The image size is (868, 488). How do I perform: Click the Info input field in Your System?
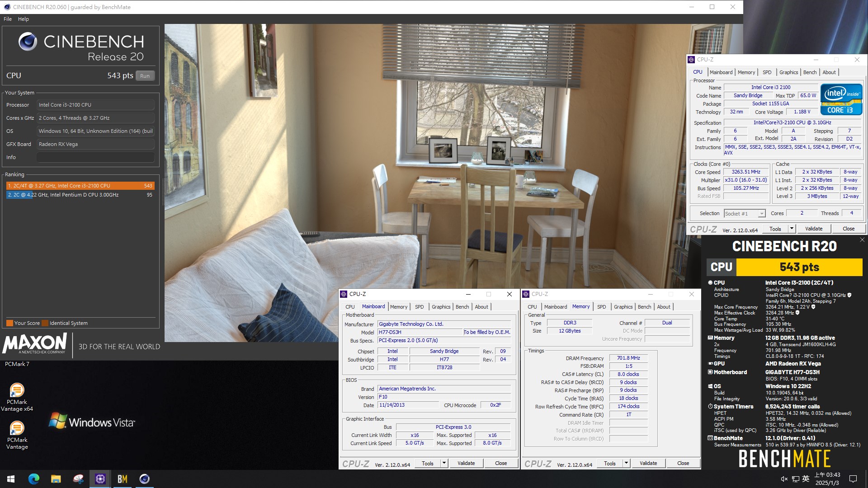(95, 157)
